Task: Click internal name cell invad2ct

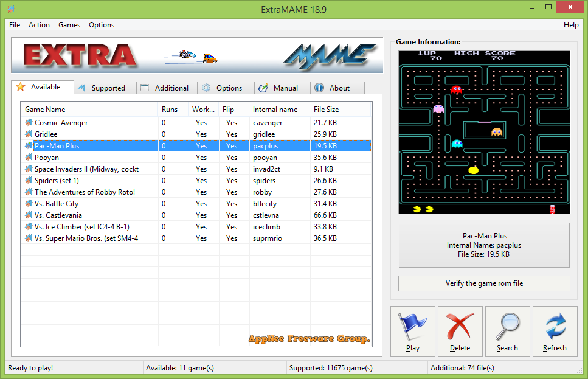Action: tap(266, 169)
